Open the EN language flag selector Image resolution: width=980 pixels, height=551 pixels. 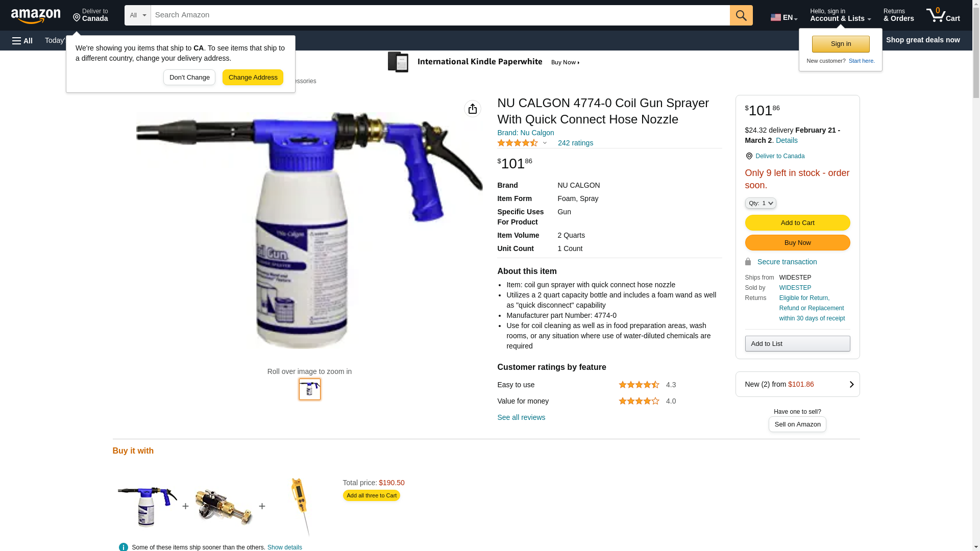tap(783, 17)
